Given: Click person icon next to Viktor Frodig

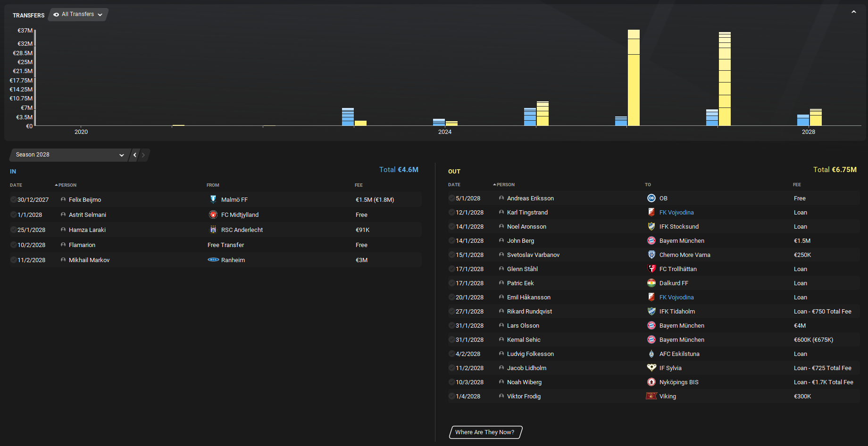Looking at the screenshot, I should (501, 396).
